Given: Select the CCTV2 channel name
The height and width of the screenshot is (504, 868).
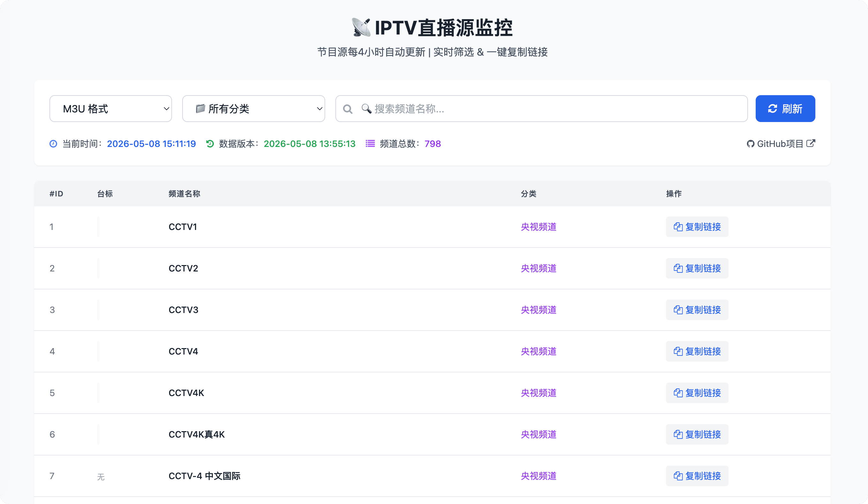Looking at the screenshot, I should point(183,268).
